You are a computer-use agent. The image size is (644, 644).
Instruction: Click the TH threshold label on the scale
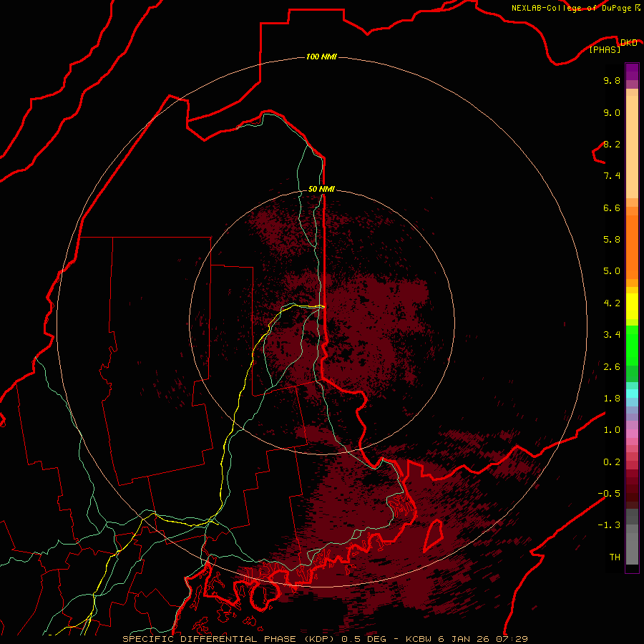pyautogui.click(x=615, y=557)
